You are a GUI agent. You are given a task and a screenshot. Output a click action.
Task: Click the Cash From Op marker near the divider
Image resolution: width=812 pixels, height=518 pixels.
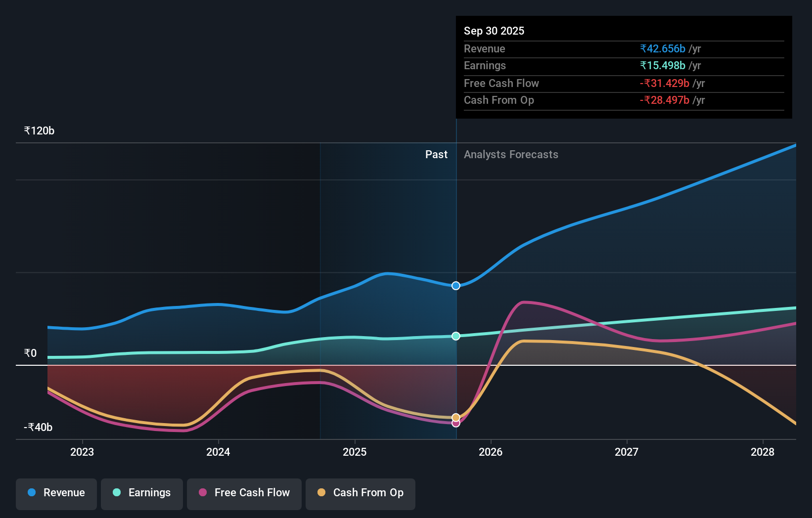[455, 417]
